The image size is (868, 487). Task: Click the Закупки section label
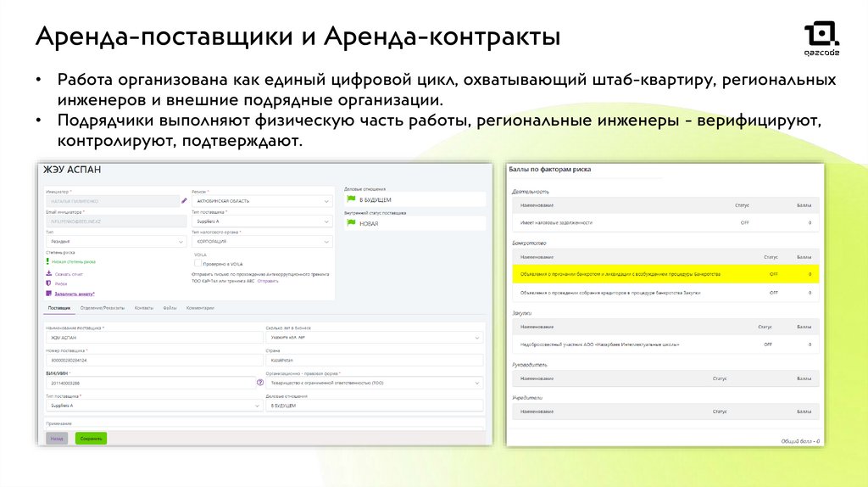[521, 313]
